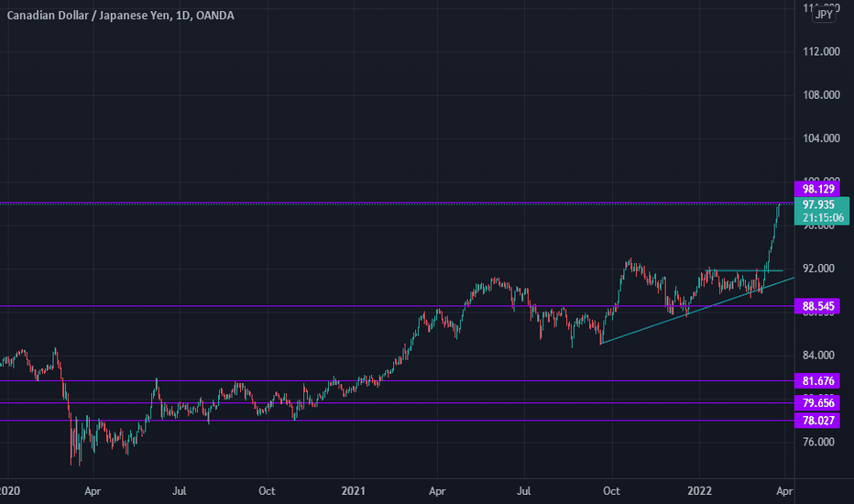Click the 108.000 price axis label

point(821,94)
